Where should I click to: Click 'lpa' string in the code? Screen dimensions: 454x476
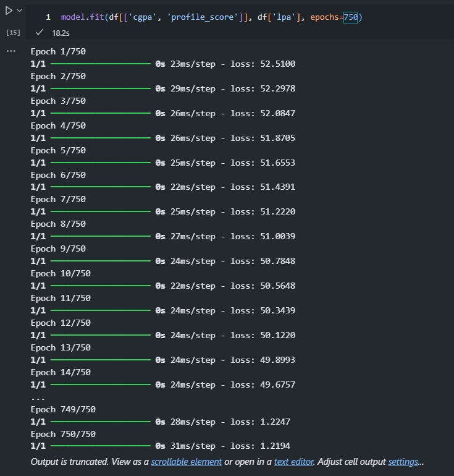tap(284, 17)
